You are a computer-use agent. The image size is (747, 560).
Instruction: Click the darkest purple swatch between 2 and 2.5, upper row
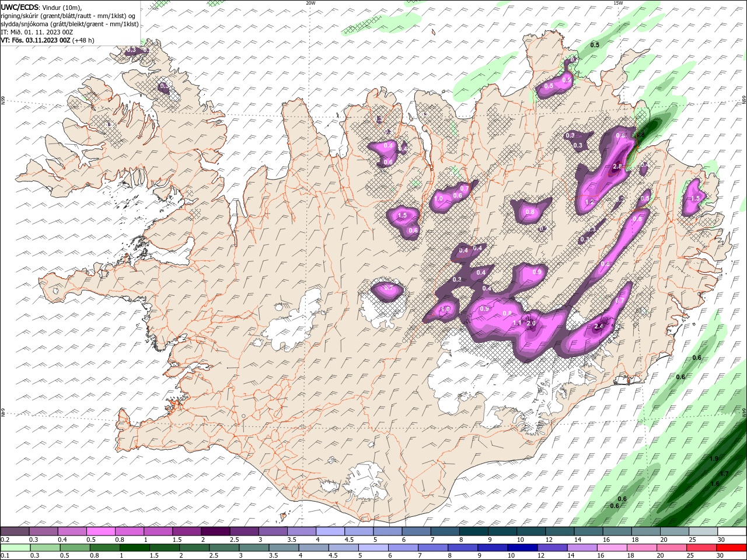click(x=215, y=531)
